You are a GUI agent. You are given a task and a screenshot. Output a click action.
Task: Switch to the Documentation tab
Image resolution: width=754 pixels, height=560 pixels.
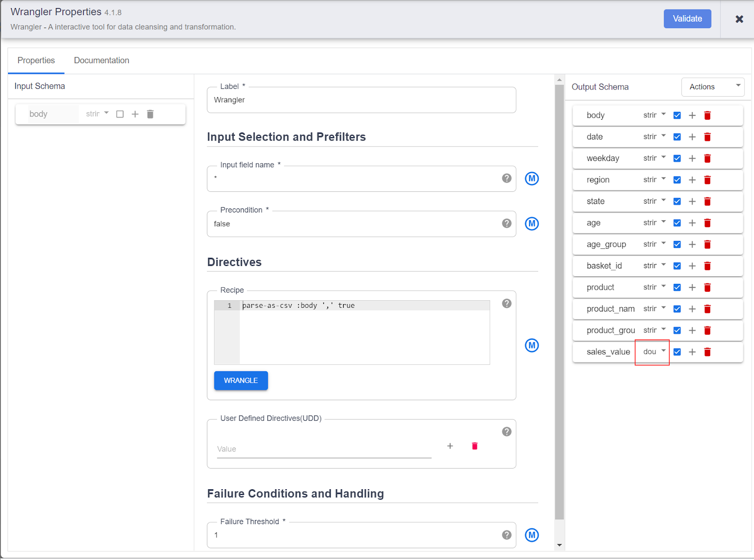pyautogui.click(x=102, y=60)
